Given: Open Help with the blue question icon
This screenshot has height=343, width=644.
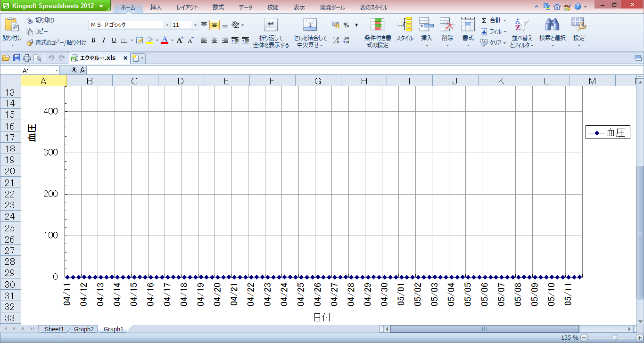Looking at the screenshot, I should 578,7.
